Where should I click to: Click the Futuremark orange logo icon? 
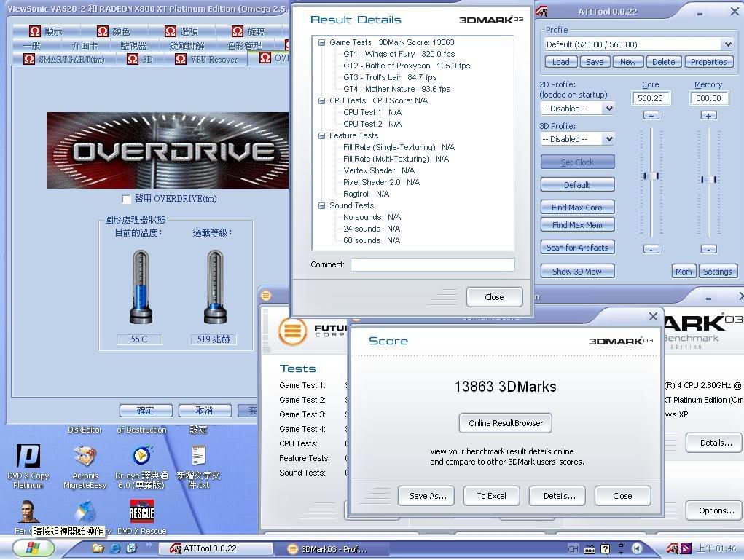click(x=292, y=331)
